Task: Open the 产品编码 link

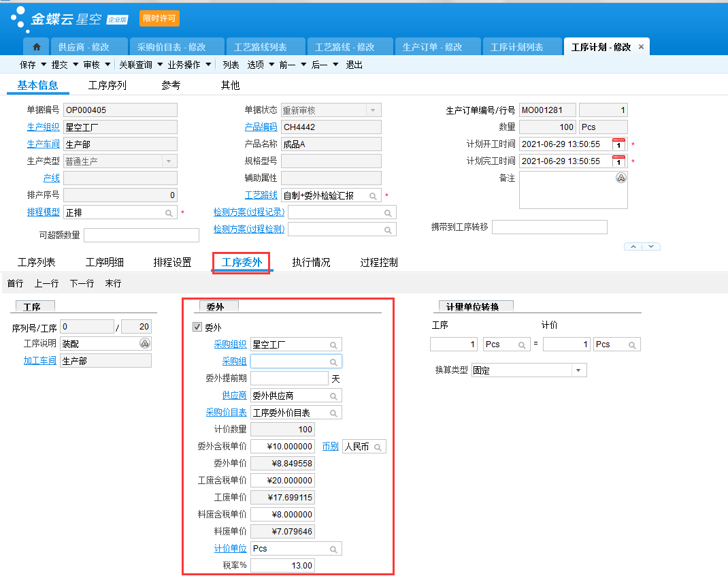Action: point(261,127)
